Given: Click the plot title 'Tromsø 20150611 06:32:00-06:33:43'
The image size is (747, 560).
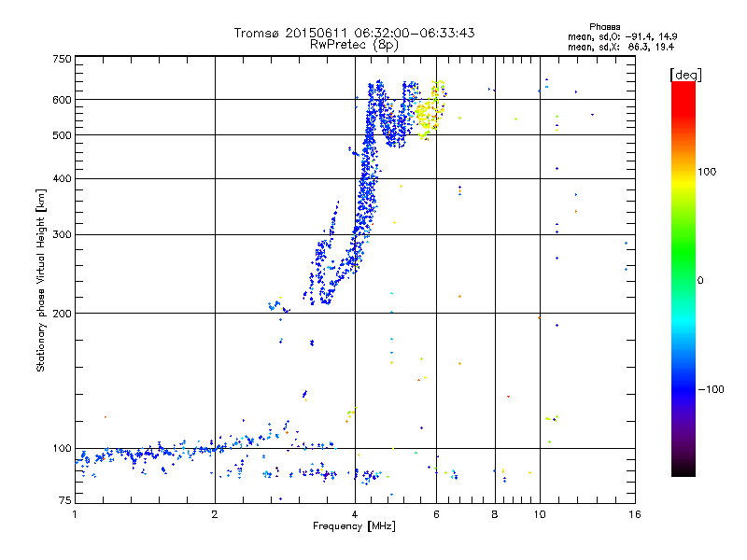Looking at the screenshot, I should coord(354,33).
